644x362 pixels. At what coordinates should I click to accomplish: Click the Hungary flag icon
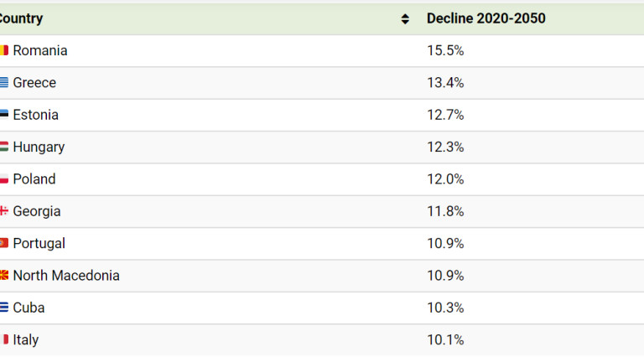click(4, 147)
